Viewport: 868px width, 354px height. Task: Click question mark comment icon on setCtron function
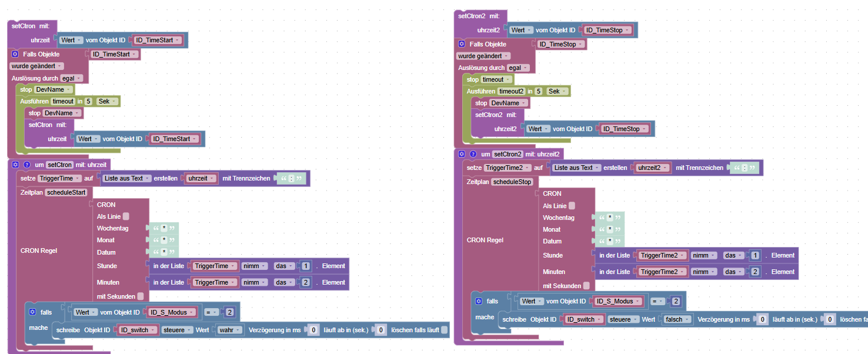click(26, 165)
